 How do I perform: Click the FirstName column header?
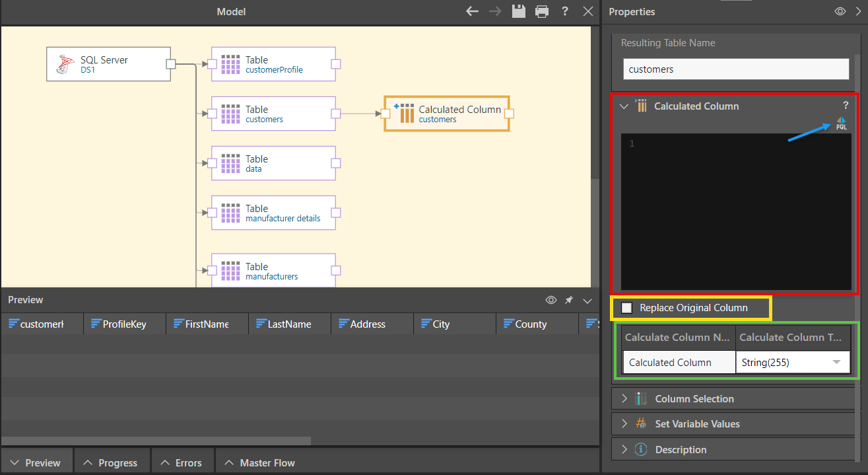click(x=206, y=324)
